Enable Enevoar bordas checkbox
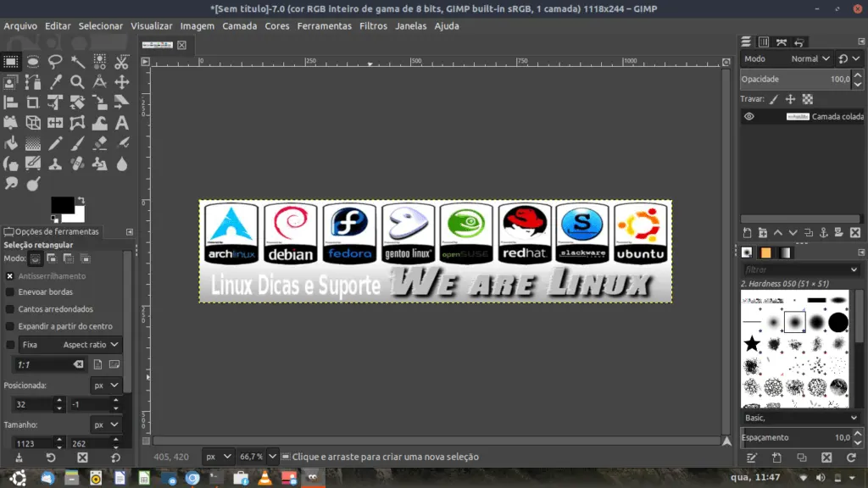The image size is (868, 488). click(x=10, y=291)
